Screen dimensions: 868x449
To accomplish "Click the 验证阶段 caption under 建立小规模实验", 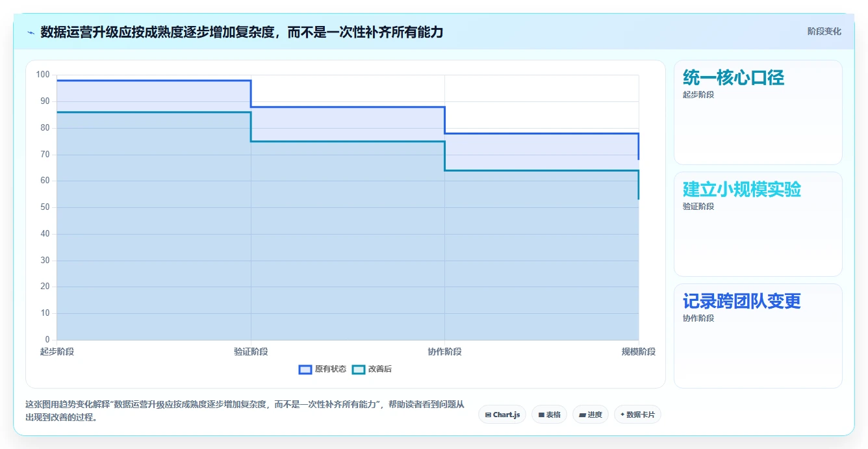I will 698,207.
